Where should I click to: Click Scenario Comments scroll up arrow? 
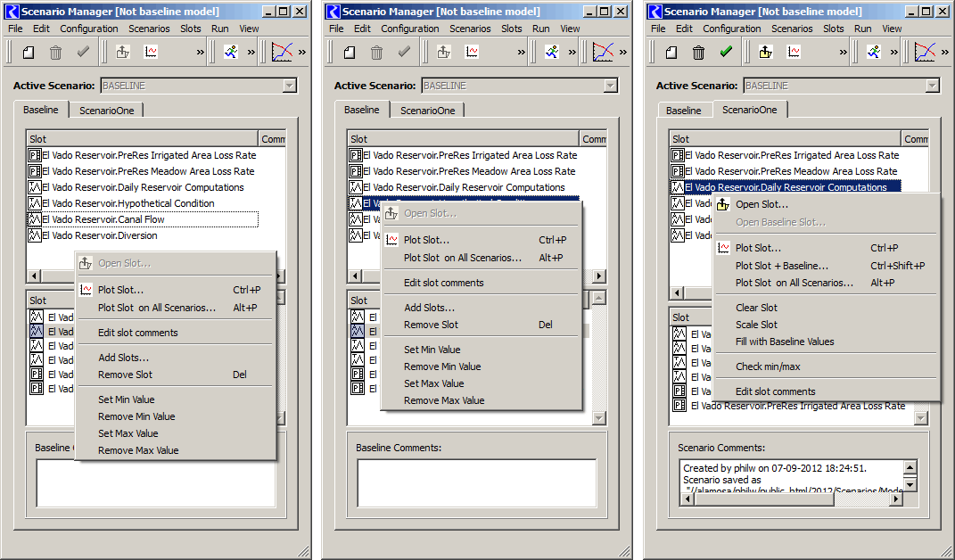(910, 468)
